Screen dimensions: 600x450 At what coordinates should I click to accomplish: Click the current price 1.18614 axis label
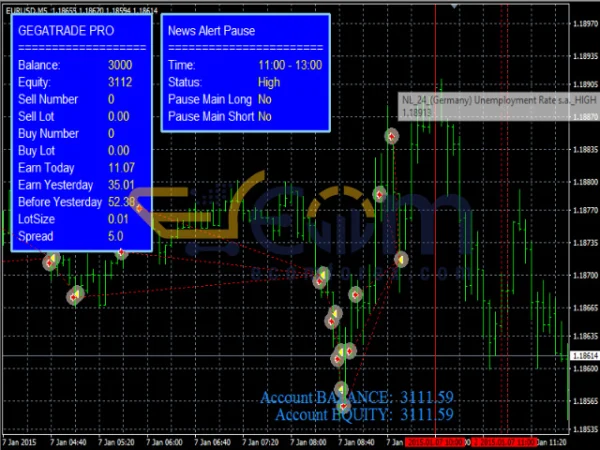coord(583,356)
